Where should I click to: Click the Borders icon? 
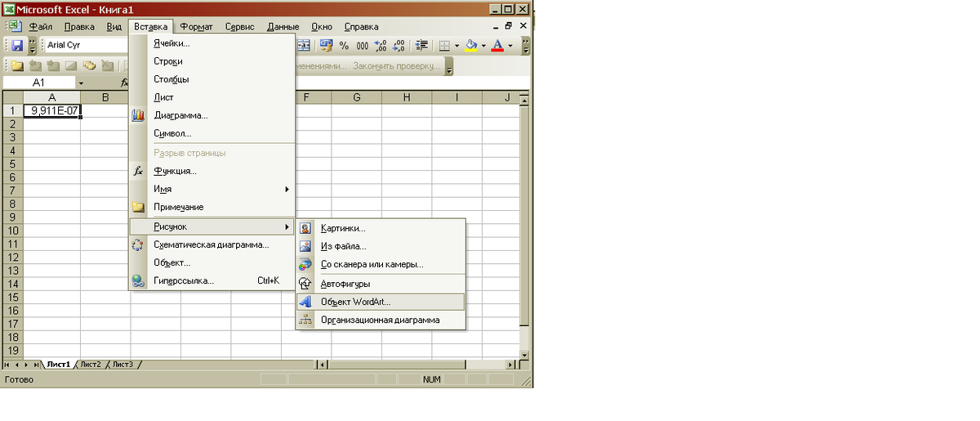point(444,46)
